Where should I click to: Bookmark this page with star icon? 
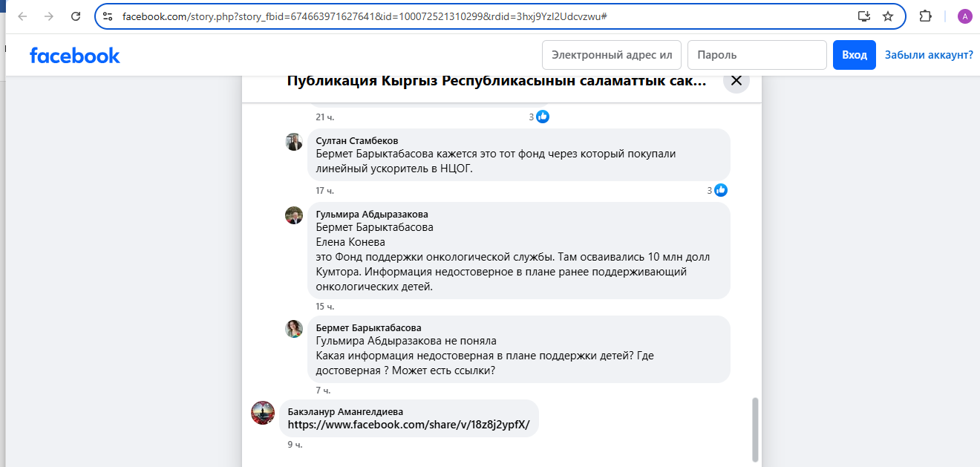(x=888, y=16)
